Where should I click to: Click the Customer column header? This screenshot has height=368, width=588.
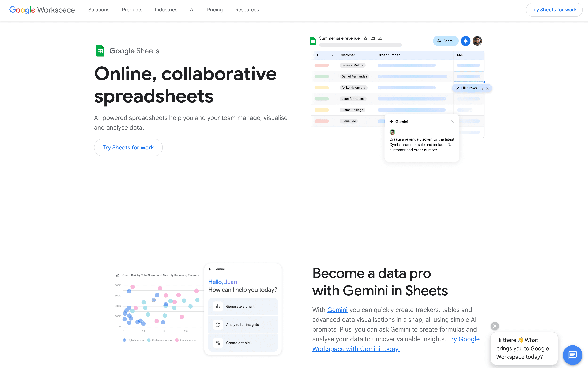(x=355, y=55)
